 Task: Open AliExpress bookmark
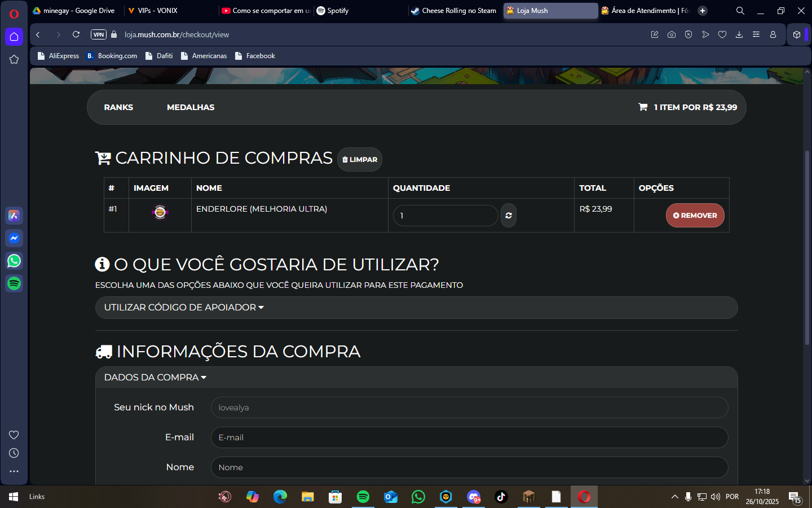58,56
